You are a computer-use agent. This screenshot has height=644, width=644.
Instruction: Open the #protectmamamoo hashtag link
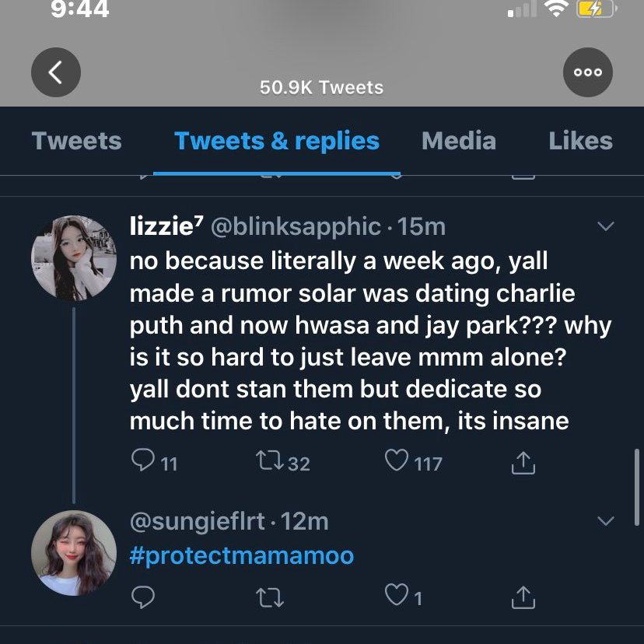pyautogui.click(x=242, y=555)
